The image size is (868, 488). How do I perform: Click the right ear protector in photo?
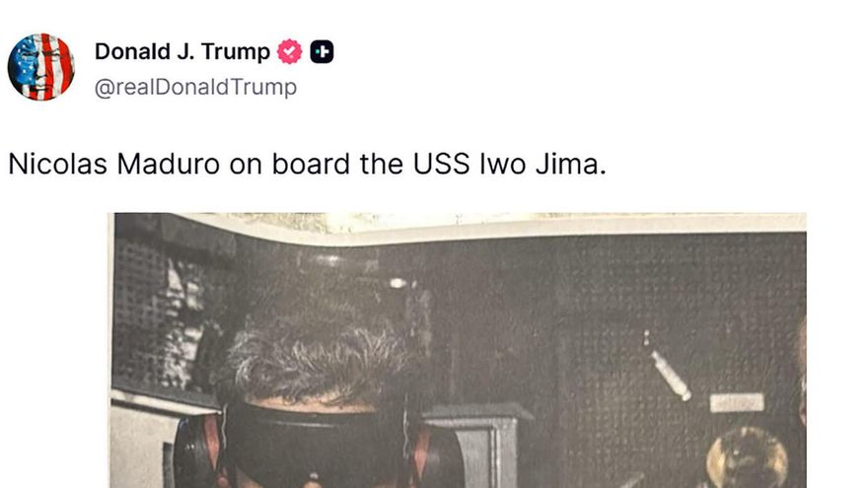pos(438,454)
